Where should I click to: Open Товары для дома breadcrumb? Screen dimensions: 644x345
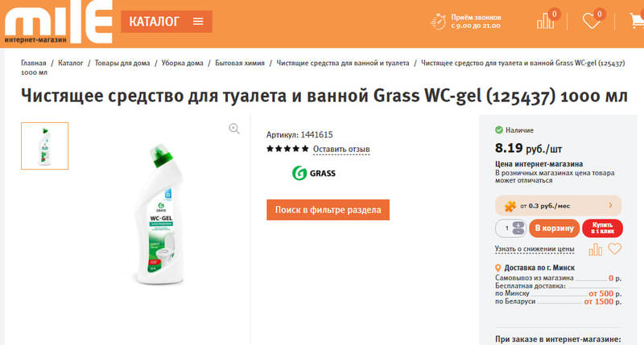[122, 63]
